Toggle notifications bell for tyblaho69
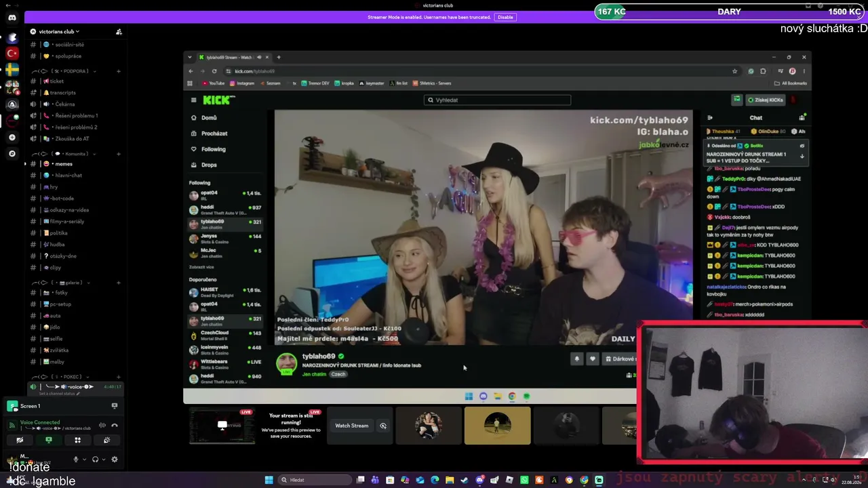The height and width of the screenshot is (488, 868). (577, 359)
